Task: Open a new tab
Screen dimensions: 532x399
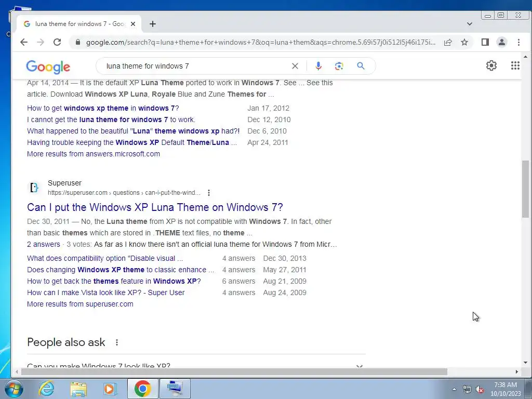Action: tap(153, 24)
